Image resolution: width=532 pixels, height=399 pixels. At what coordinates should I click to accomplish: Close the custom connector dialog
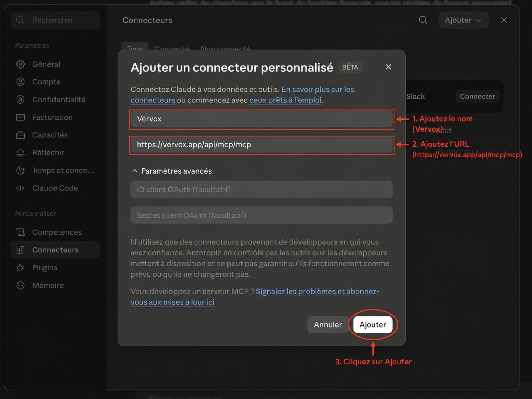click(388, 67)
